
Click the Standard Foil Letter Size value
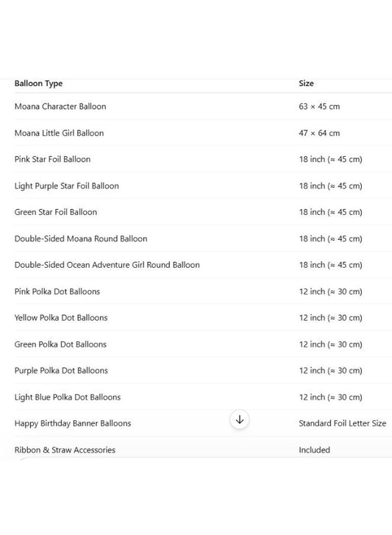point(343,424)
